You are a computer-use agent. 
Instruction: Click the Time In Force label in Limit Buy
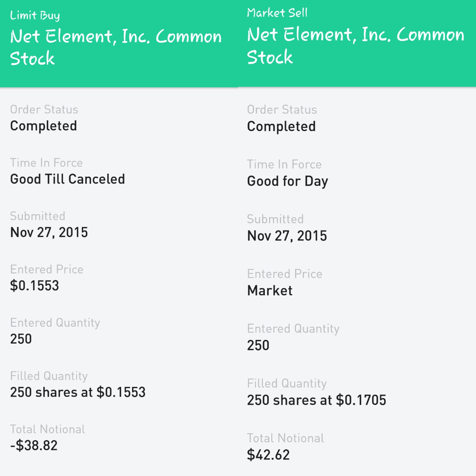point(46,163)
